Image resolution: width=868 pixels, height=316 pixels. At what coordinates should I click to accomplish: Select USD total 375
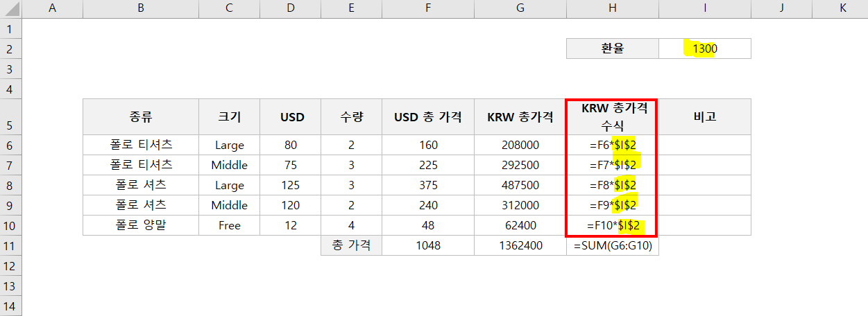coord(428,185)
